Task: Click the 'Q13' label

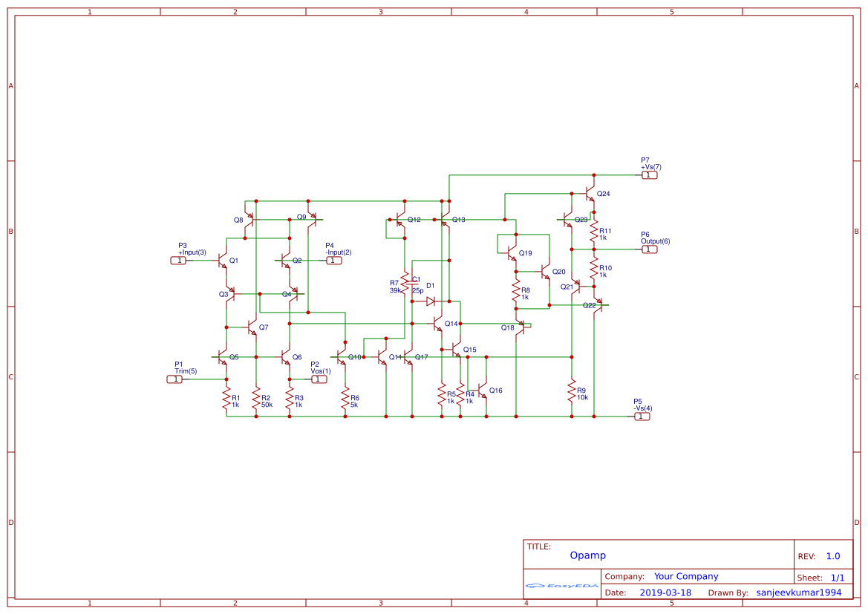Action: click(458, 220)
